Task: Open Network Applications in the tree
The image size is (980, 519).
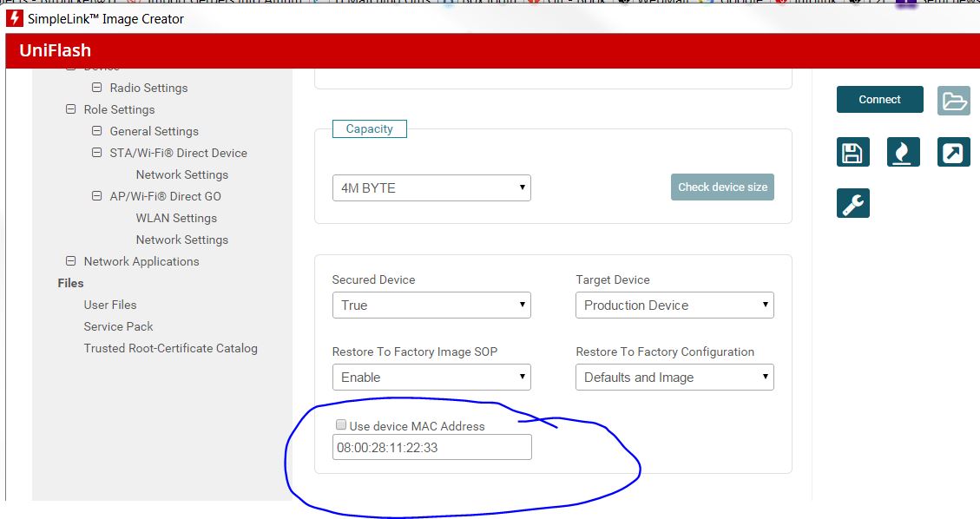Action: [141, 262]
